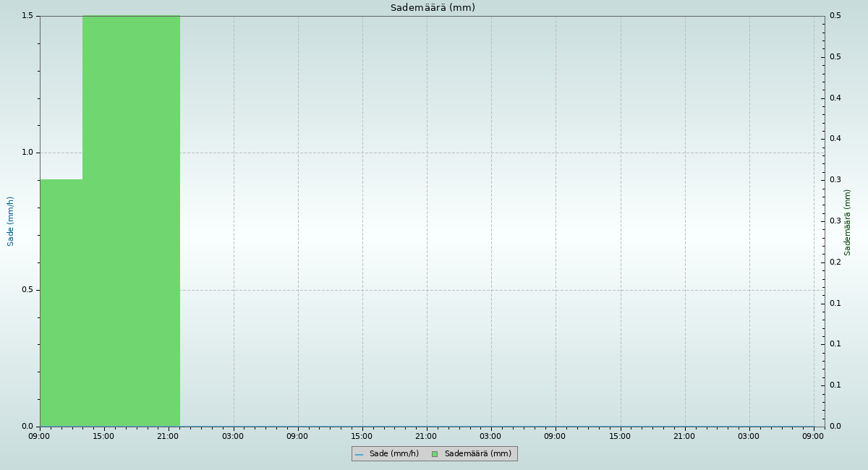Click the 1.5 tick on left axis
Screen dimensions: 868x470
pos(27,16)
